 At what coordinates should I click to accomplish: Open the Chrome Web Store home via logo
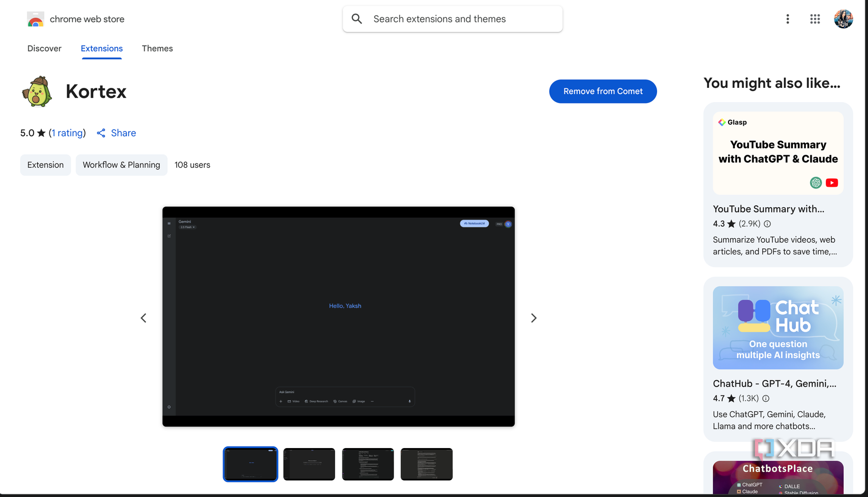75,19
